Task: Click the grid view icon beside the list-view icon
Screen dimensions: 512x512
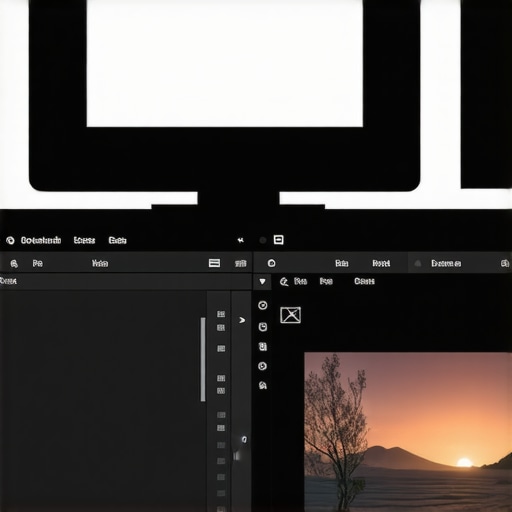Action: coord(241,263)
